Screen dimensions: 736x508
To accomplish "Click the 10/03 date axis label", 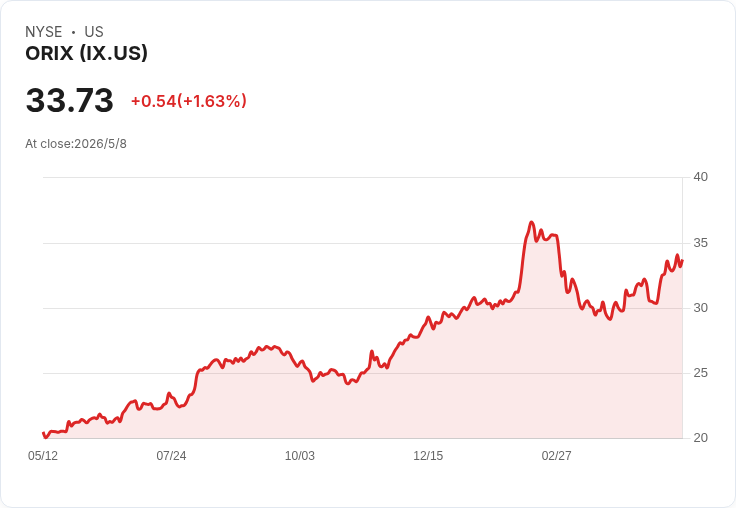I will [x=300, y=455].
